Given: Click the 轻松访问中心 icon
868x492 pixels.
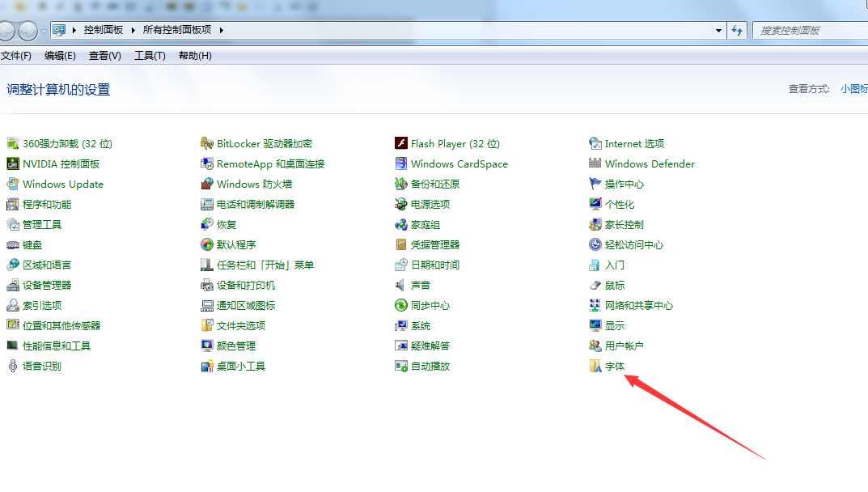Looking at the screenshot, I should click(x=595, y=245).
